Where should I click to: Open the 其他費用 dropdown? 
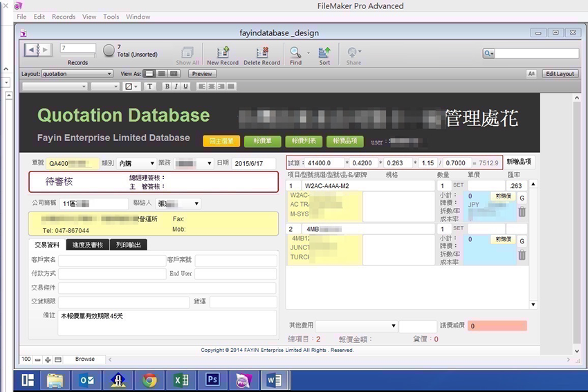pyautogui.click(x=357, y=326)
